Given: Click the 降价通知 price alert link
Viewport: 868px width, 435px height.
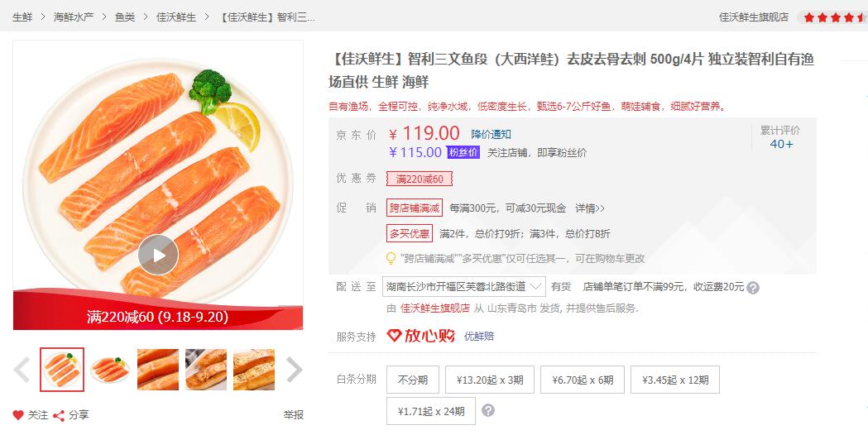Looking at the screenshot, I should click(492, 134).
